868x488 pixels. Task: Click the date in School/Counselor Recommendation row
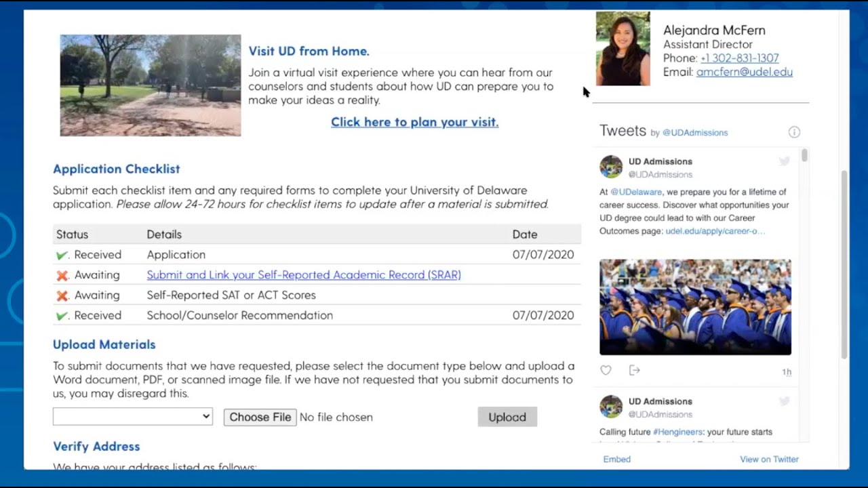pos(543,315)
